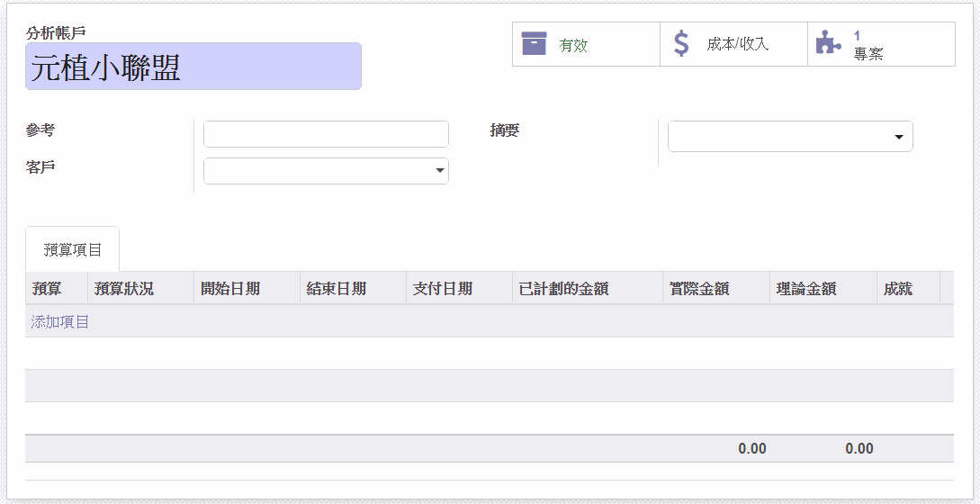
Task: Click the 0.00 total under 理論金額
Action: coord(859,448)
